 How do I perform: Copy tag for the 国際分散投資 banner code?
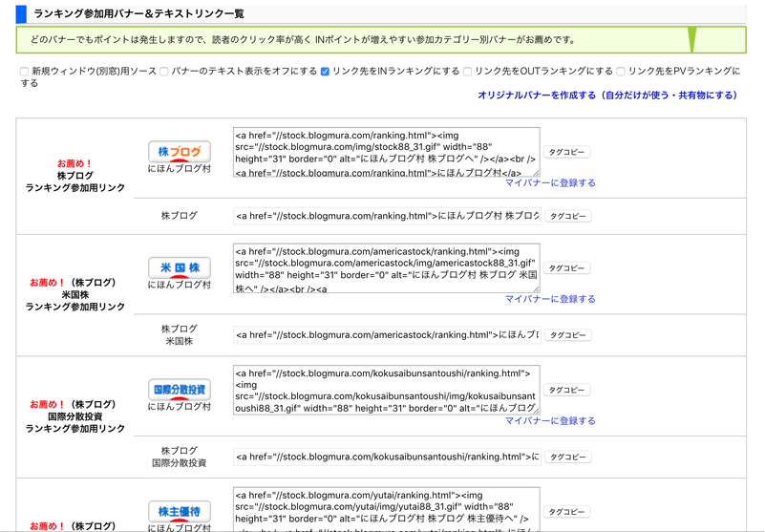566,390
